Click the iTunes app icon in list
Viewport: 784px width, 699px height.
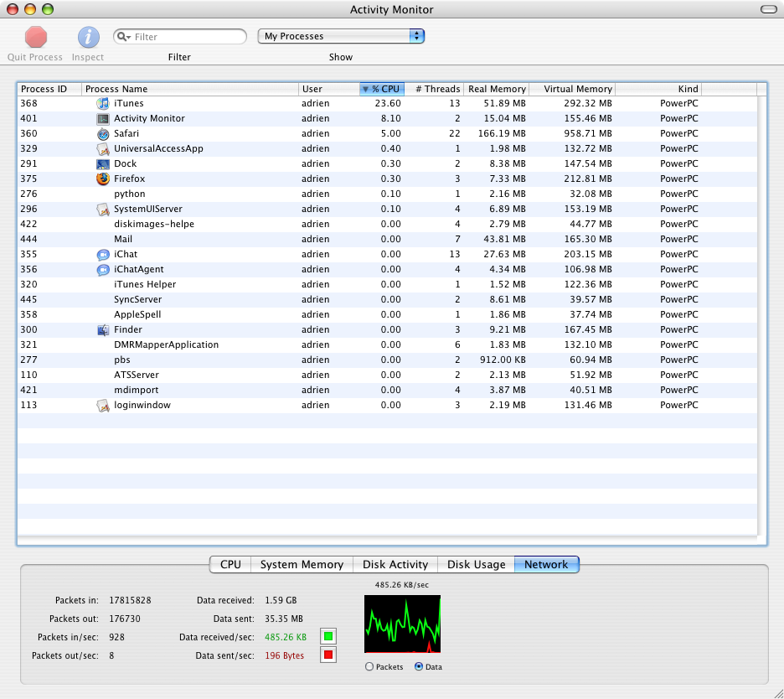coord(103,104)
